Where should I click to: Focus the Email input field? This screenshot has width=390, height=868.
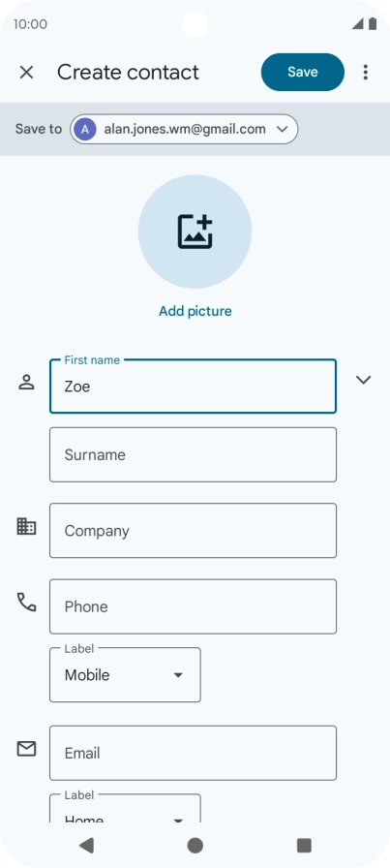[193, 753]
